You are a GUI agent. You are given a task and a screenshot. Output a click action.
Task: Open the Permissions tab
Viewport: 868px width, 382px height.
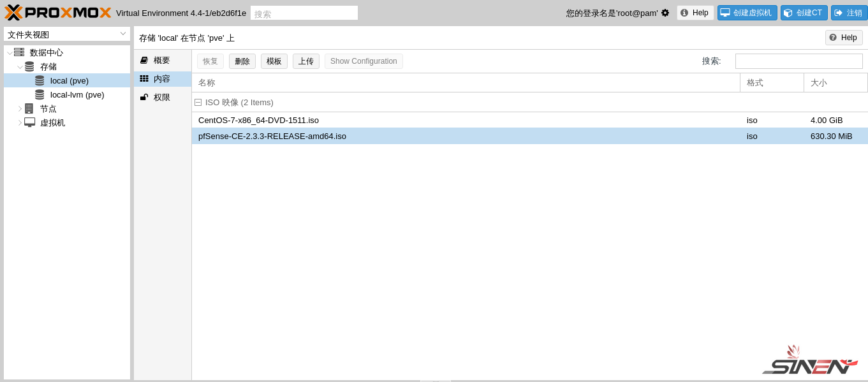click(x=163, y=97)
